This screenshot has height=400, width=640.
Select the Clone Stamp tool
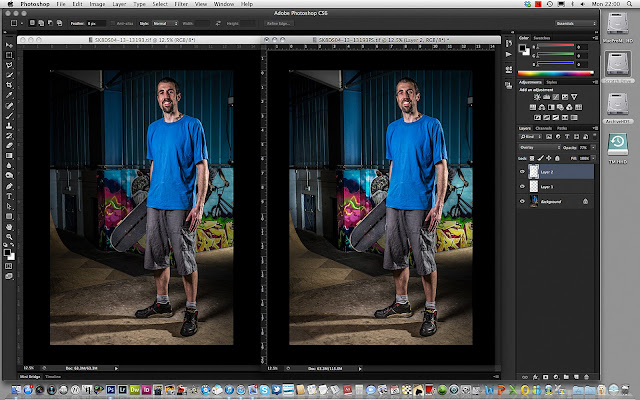click(9, 126)
